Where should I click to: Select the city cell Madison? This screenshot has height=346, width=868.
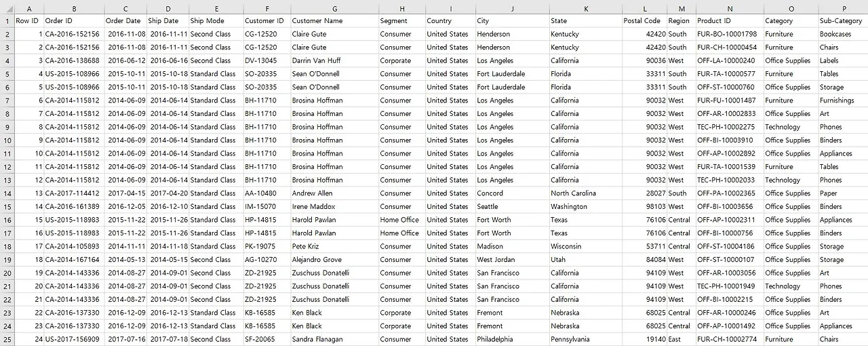512,246
